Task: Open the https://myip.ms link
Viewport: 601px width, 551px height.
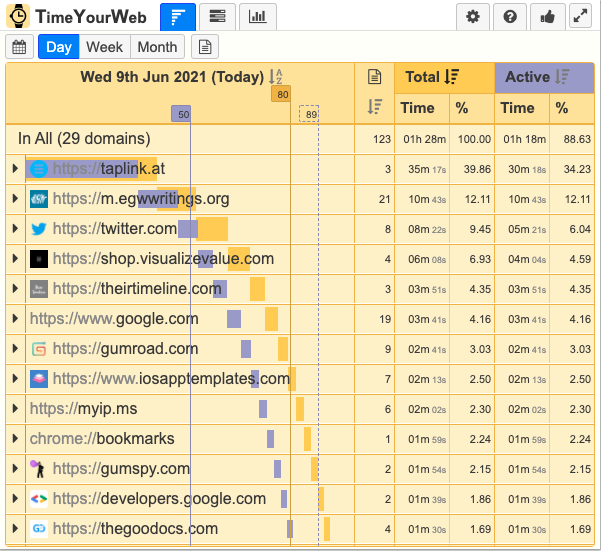Action: (84, 409)
